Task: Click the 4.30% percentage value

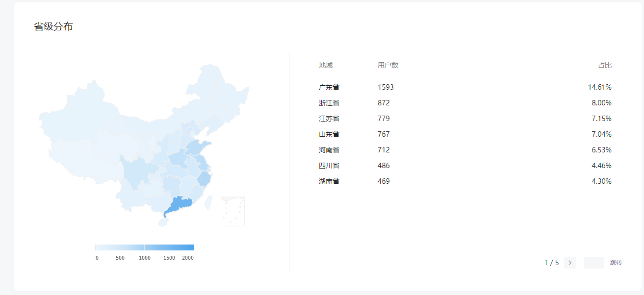Action: click(x=602, y=181)
